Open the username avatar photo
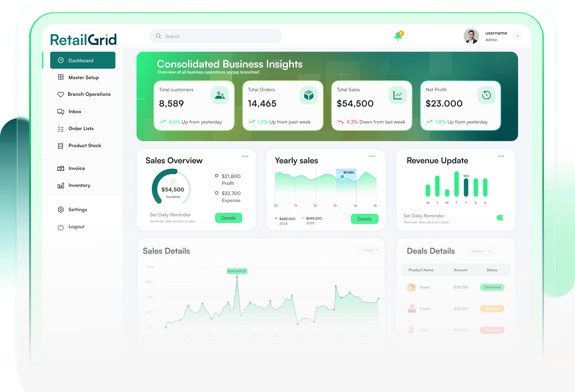575x392 pixels. pyautogui.click(x=471, y=36)
